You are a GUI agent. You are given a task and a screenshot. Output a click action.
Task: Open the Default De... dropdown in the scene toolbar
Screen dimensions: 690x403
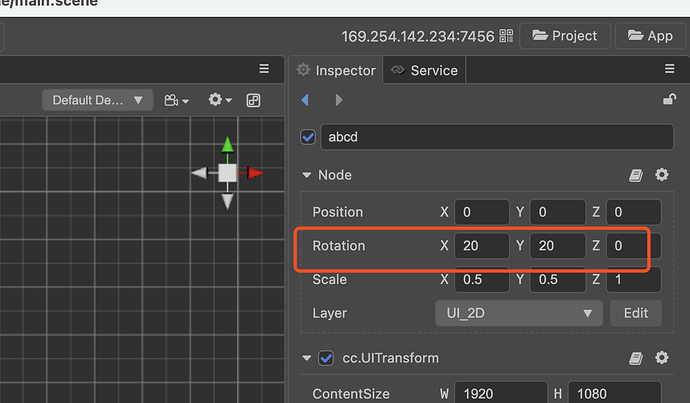coord(97,100)
